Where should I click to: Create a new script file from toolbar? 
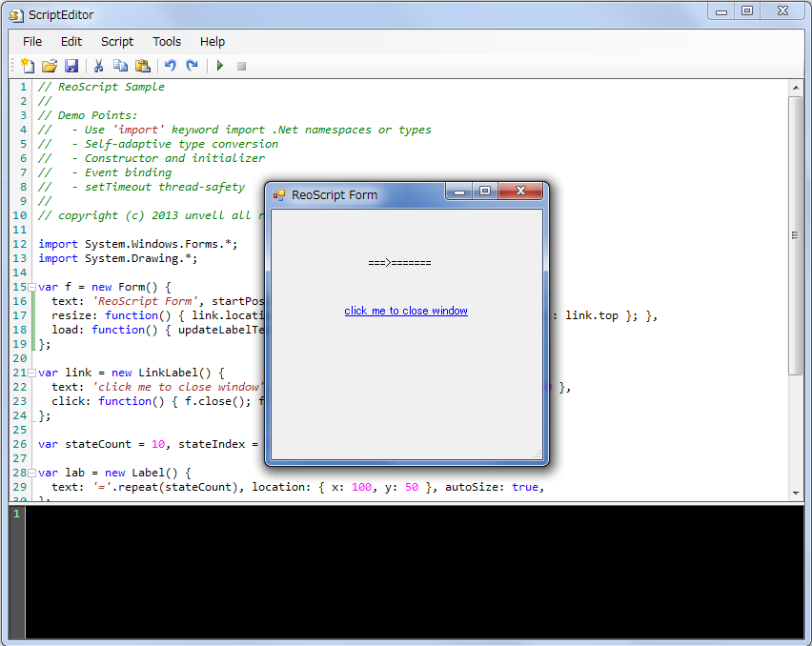(27, 66)
